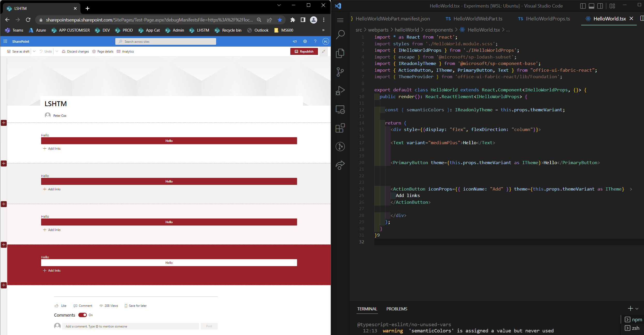Expand the Undo dropdown chevron
This screenshot has width=644, height=335.
pyautogui.click(x=57, y=51)
